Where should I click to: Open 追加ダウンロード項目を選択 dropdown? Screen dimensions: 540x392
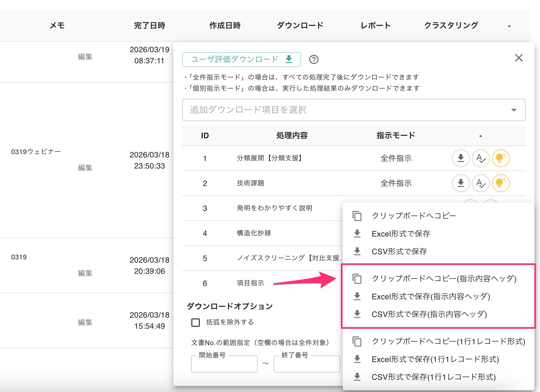point(354,110)
